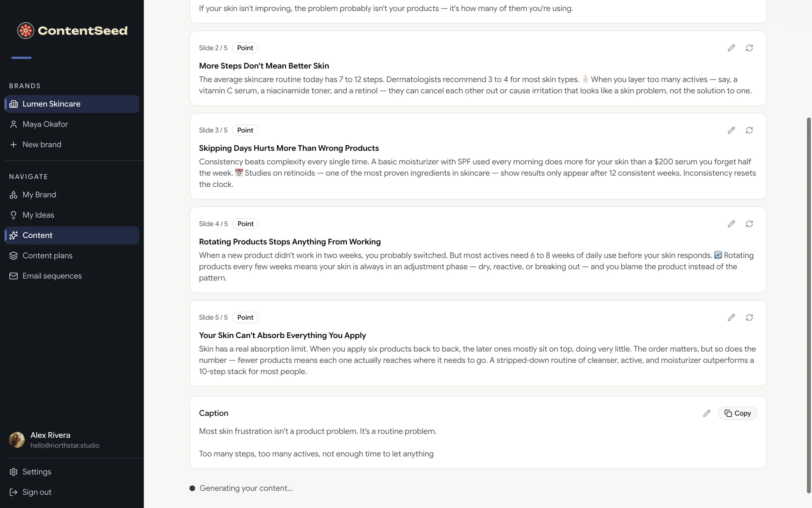Open the Maya Okafor brand
The width and height of the screenshot is (812, 508).
tap(72, 124)
